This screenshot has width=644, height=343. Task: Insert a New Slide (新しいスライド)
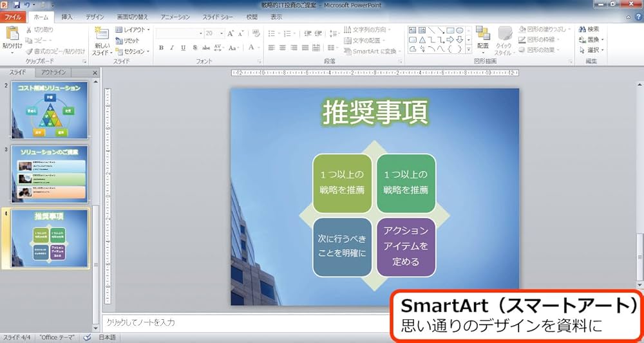(x=102, y=41)
